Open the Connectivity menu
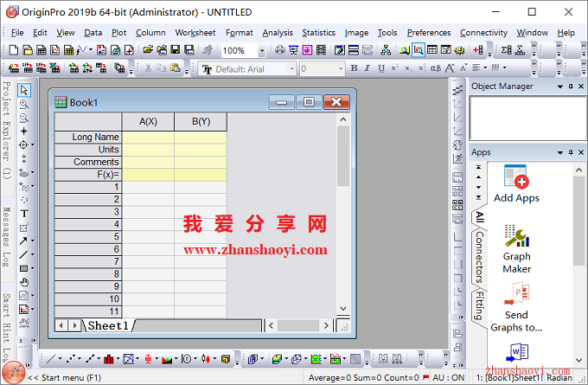Image resolution: width=588 pixels, height=385 pixels. 483,33
